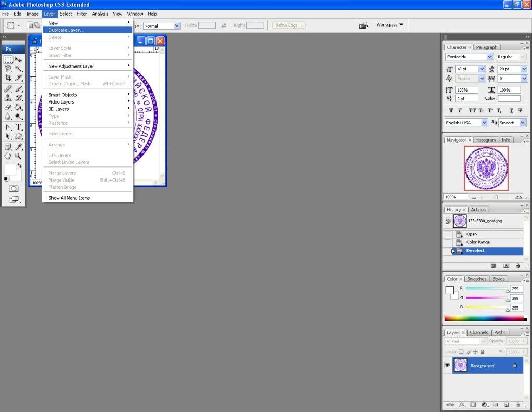The image size is (532, 412).
Task: Select the Crop tool
Action: click(8, 78)
